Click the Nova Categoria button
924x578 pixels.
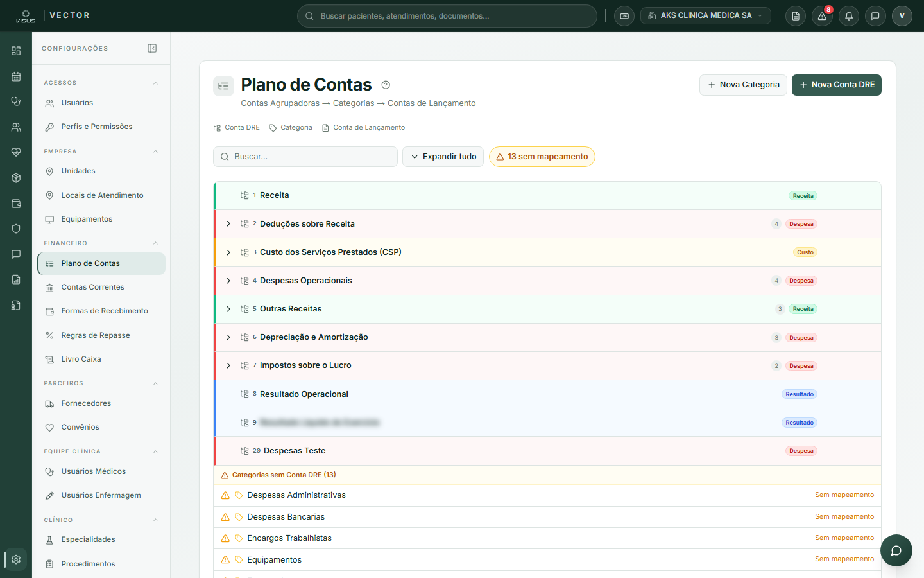coord(743,85)
